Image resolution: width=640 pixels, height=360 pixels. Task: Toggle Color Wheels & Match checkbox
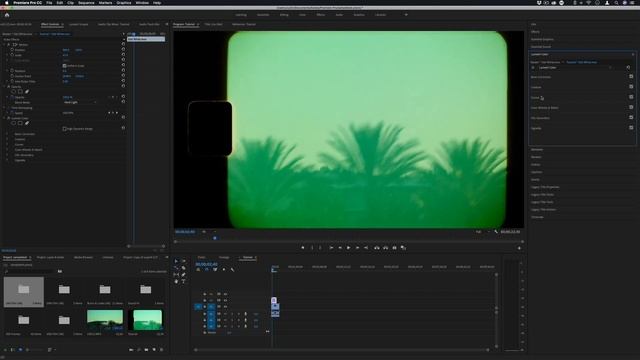click(x=631, y=107)
